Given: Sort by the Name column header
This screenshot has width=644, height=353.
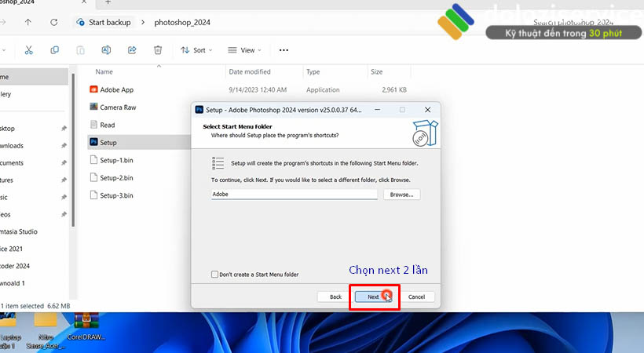Looking at the screenshot, I should [104, 72].
